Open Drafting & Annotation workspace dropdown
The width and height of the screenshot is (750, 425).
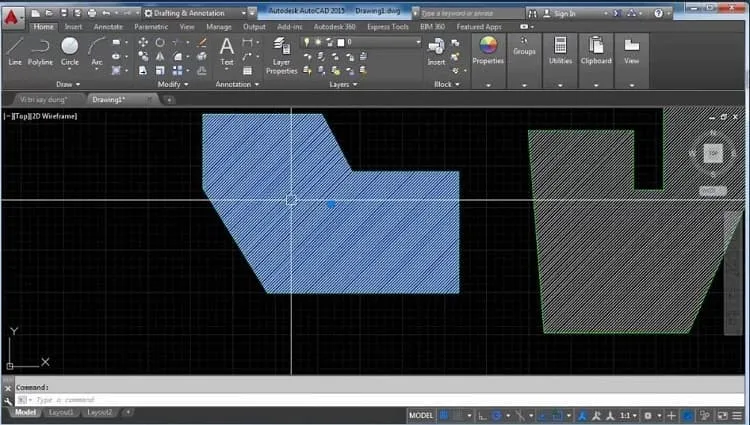tap(195, 13)
